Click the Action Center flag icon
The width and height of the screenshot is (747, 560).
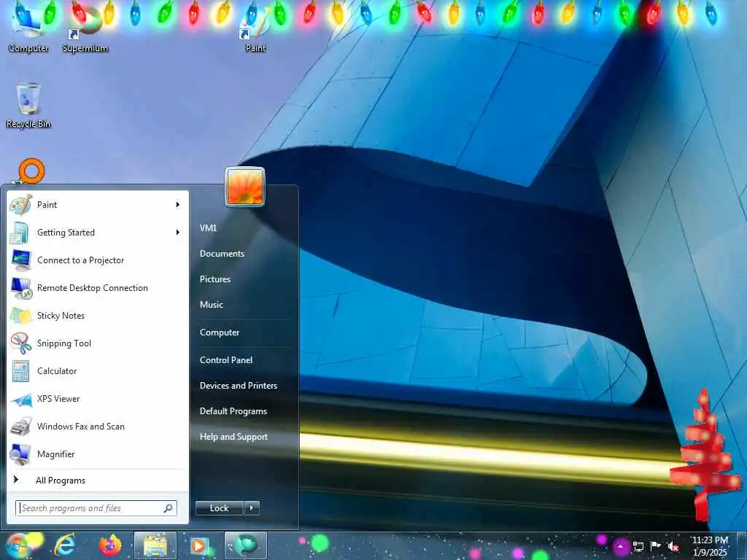[x=656, y=546]
